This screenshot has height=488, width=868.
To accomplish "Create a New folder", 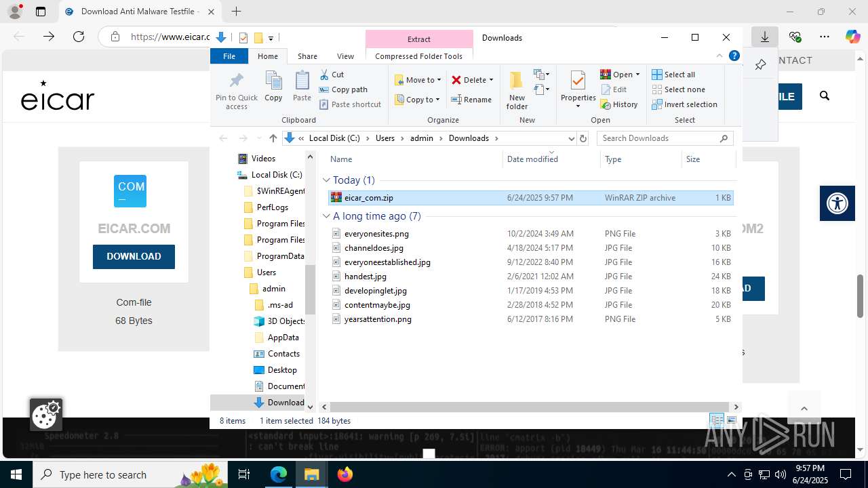I will (x=517, y=89).
